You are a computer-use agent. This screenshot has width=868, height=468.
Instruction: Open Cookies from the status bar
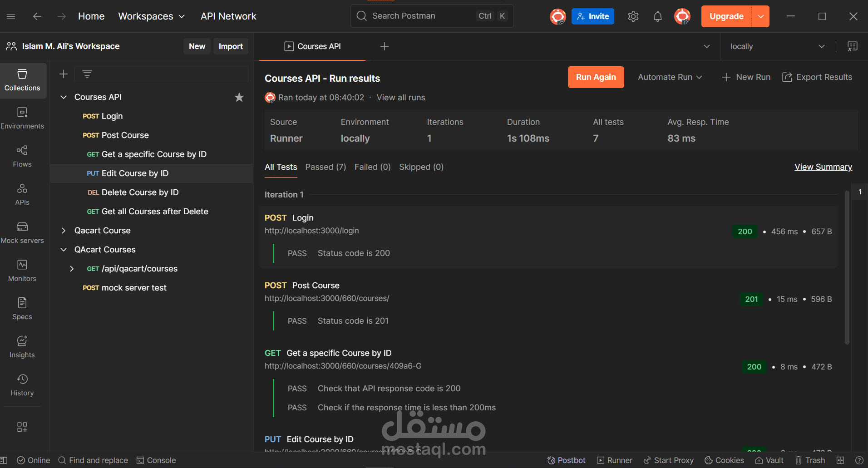[724, 460]
